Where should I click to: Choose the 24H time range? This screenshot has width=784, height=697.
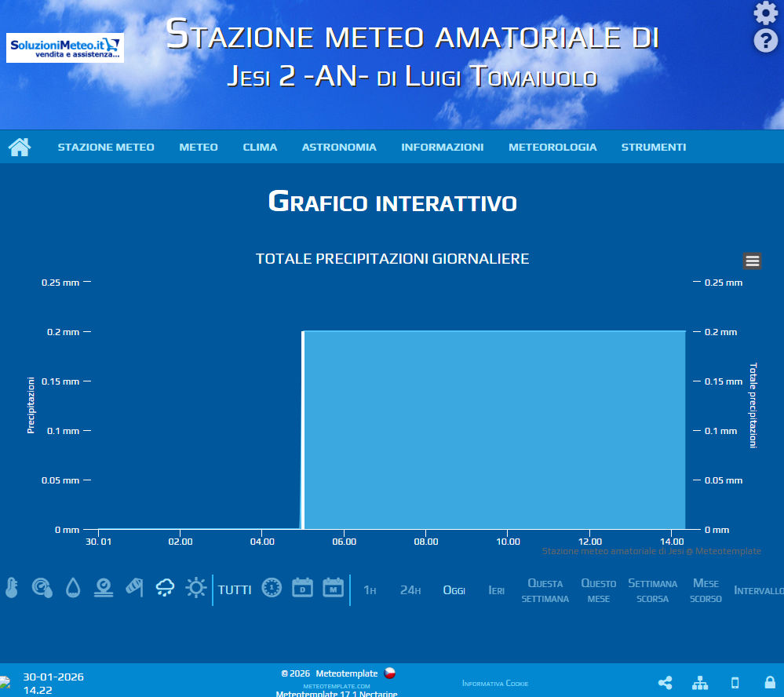(410, 590)
